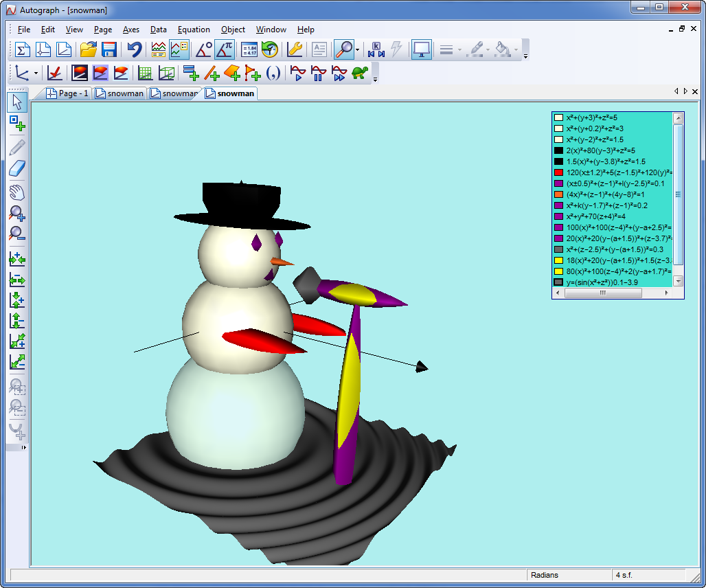Select the zoom out magnifier in the left toolbar
Image resolution: width=706 pixels, height=588 pixels.
coord(17,234)
